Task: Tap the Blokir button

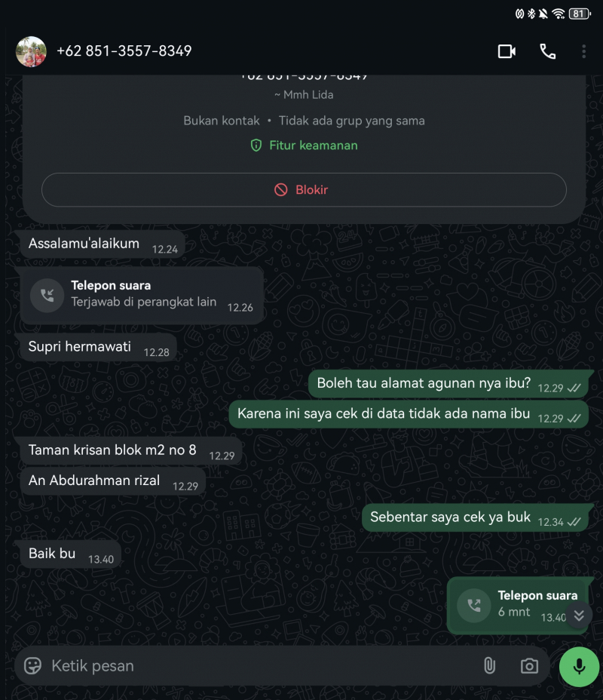Action: tap(304, 189)
